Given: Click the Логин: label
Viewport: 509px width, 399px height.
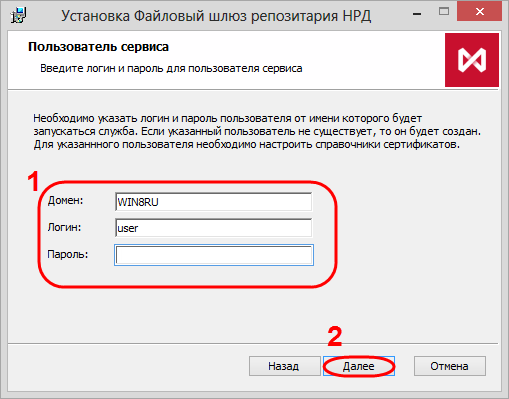Looking at the screenshot, I should point(64,227).
